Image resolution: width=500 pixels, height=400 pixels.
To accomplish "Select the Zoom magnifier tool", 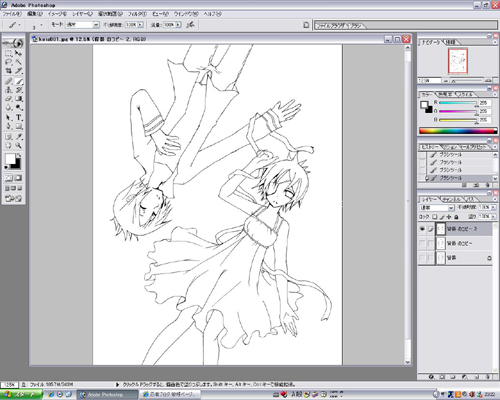I will click(x=19, y=145).
